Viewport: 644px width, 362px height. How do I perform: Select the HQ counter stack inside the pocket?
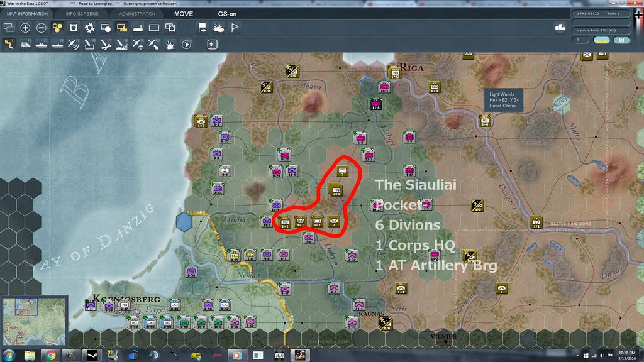point(336,190)
